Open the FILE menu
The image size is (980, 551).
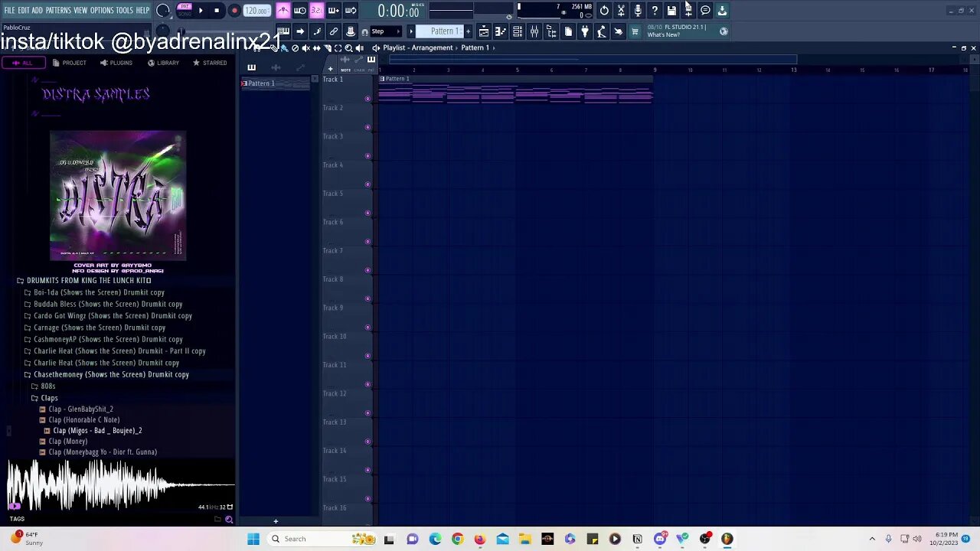click(x=9, y=11)
